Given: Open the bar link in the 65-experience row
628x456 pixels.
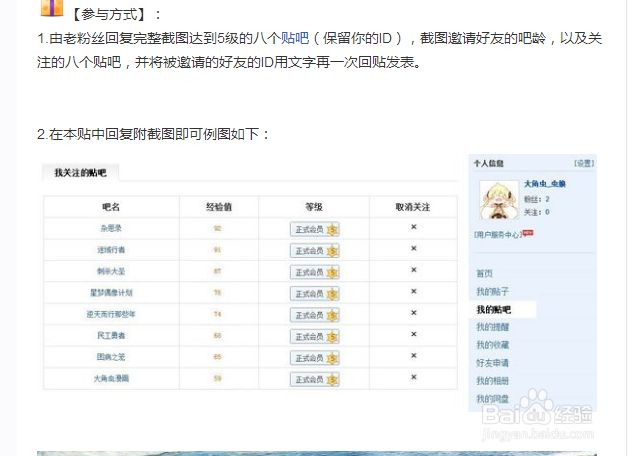Looking at the screenshot, I should pyautogui.click(x=111, y=357).
